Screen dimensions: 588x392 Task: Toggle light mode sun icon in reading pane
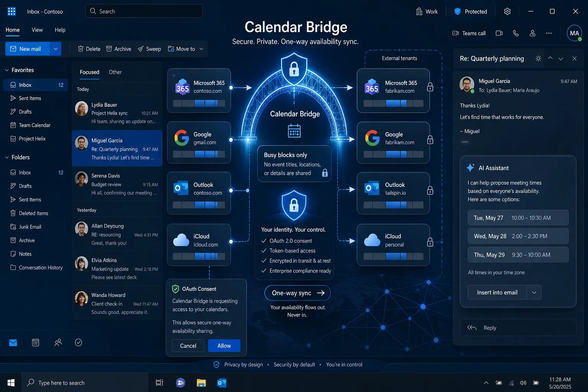coord(538,59)
